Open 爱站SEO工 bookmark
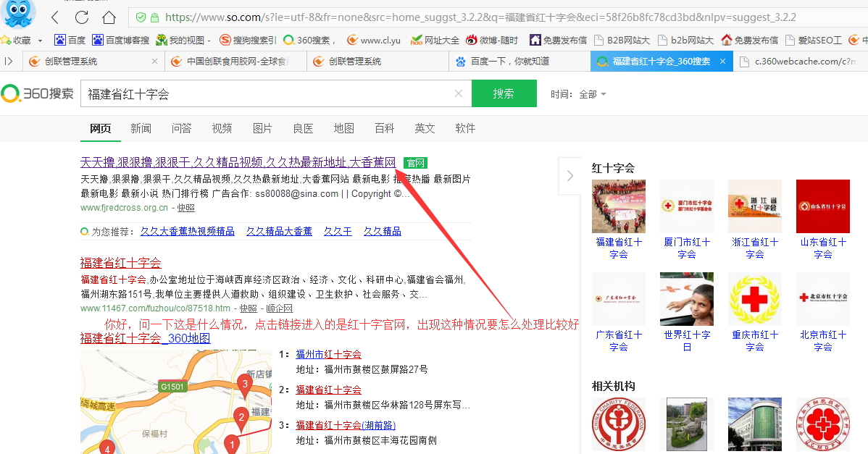This screenshot has width=868, height=454. click(813, 40)
